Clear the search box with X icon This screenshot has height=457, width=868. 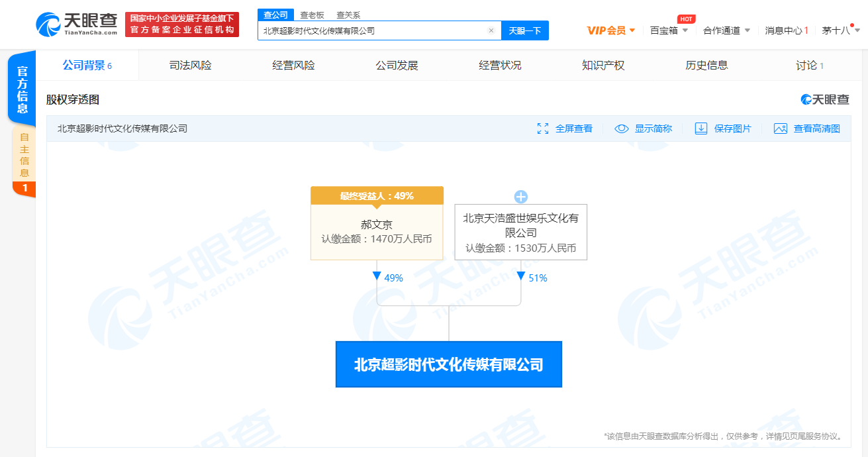click(x=491, y=30)
